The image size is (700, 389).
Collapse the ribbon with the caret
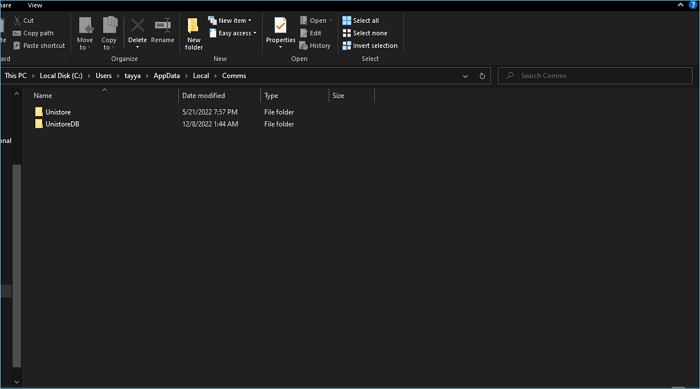click(x=680, y=5)
